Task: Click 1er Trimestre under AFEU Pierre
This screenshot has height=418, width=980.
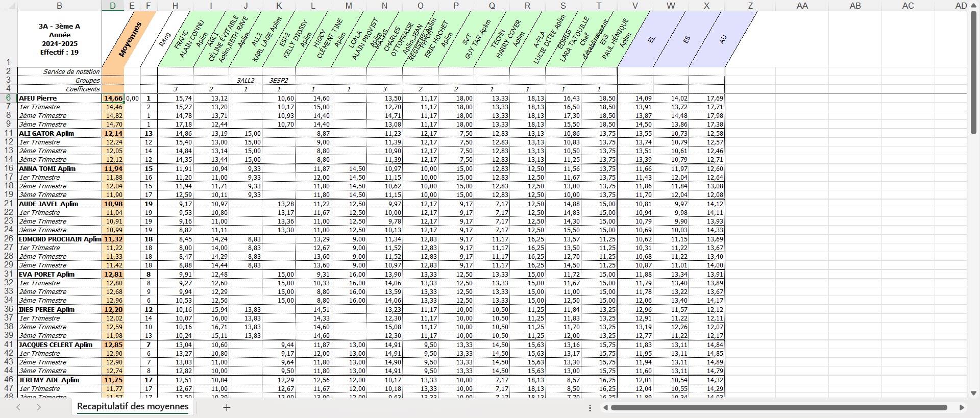Action: coord(60,107)
